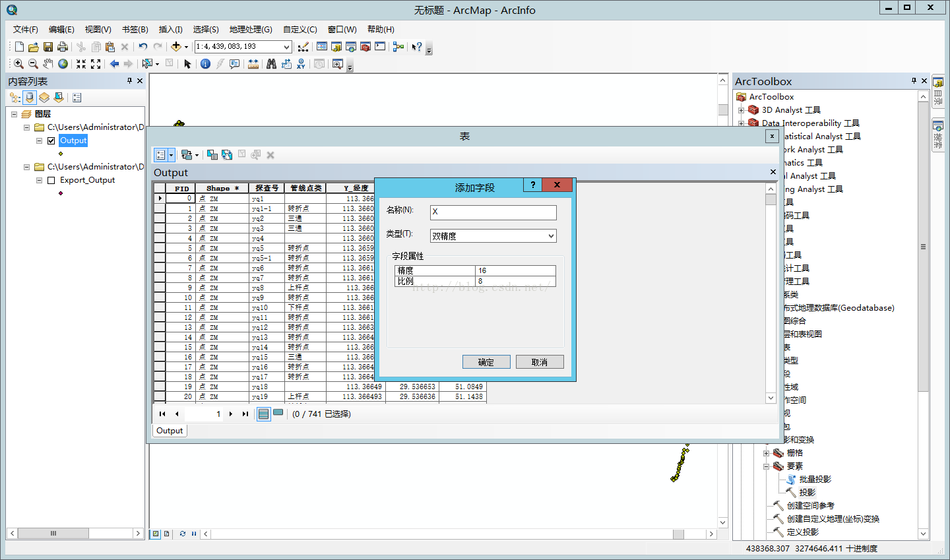The image size is (950, 560).
Task: Choose the Select Elements arrow tool
Action: [x=187, y=64]
